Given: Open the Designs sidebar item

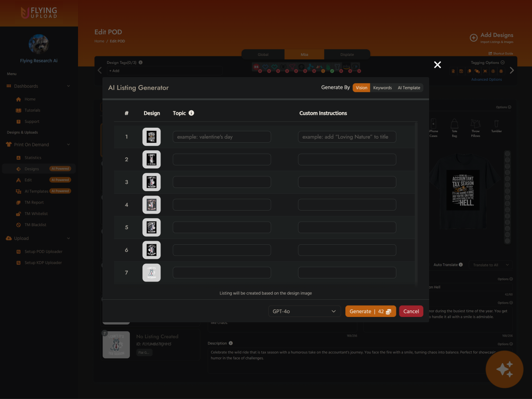Looking at the screenshot, I should coord(39,169).
